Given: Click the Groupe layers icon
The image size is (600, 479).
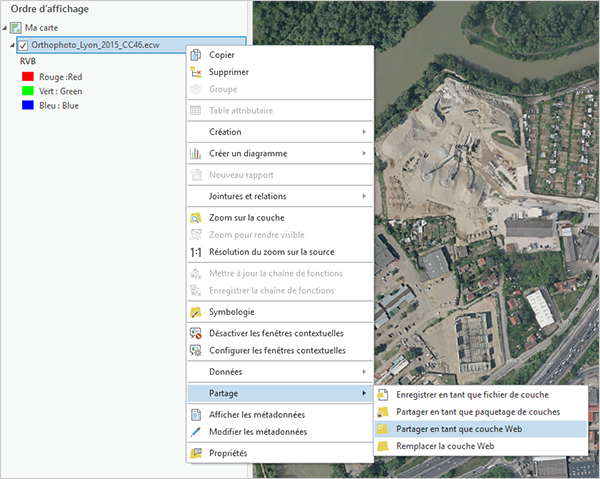Looking at the screenshot, I should (x=196, y=89).
